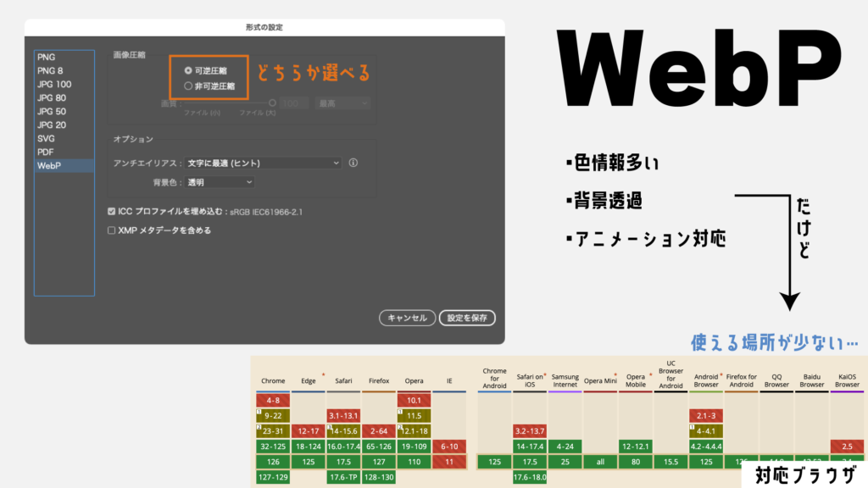The height and width of the screenshot is (488, 868).
Task: Open the quality preset 最高 dropdown
Action: [342, 103]
